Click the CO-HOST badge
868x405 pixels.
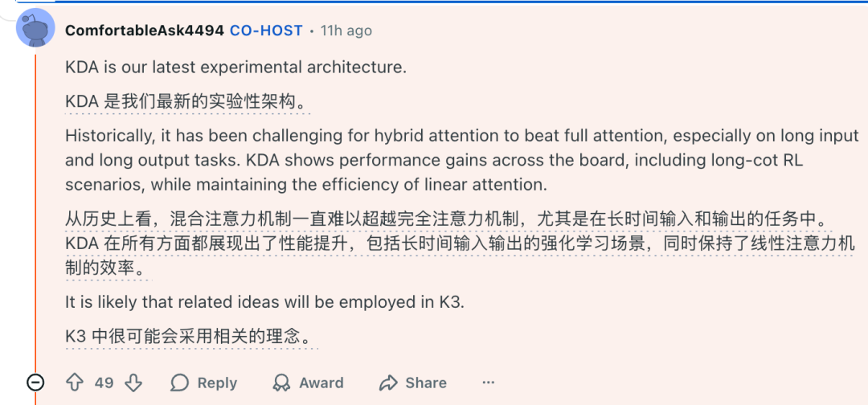pos(266,31)
